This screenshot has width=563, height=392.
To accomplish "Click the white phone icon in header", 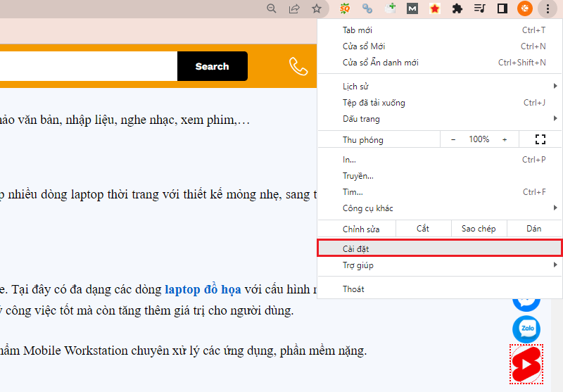I will click(298, 66).
